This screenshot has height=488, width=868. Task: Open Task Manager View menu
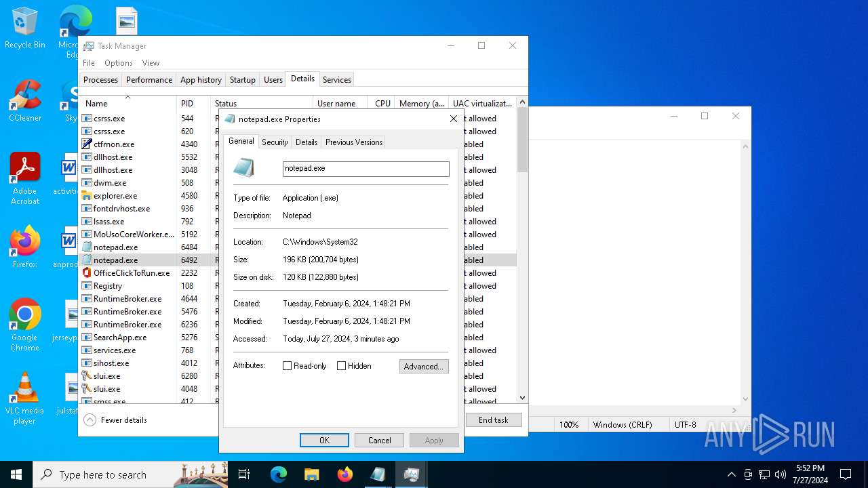[x=151, y=63]
